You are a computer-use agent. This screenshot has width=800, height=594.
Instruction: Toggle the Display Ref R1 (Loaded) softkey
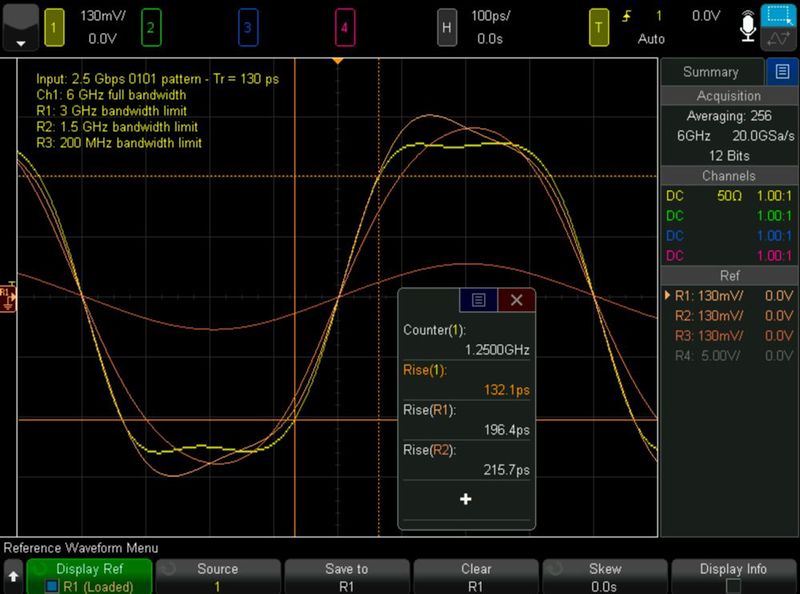pyautogui.click(x=89, y=577)
